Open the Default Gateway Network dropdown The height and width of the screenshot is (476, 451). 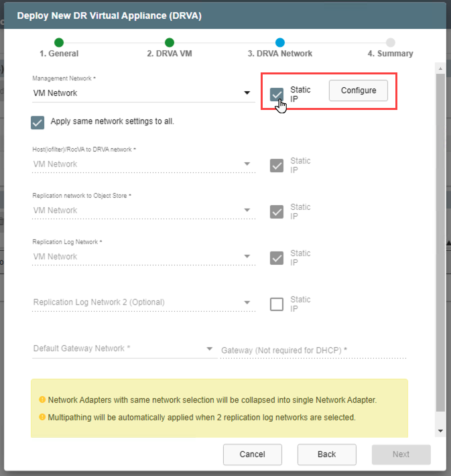123,349
